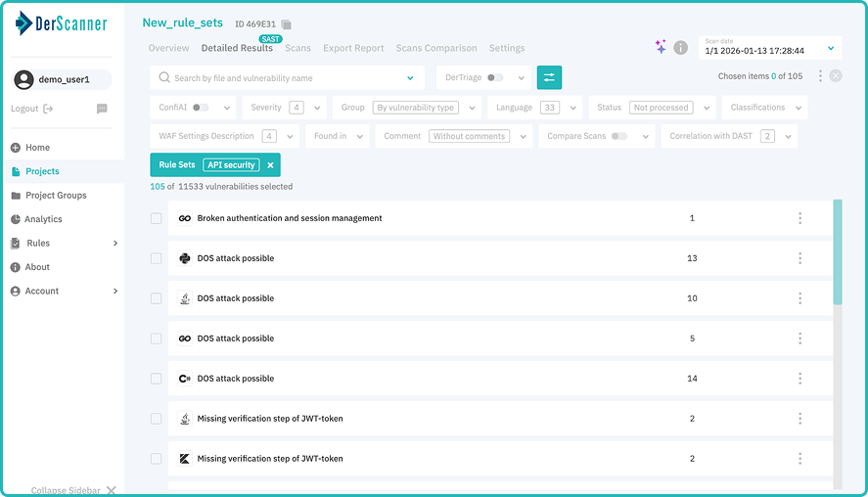Open options for Java JWT-token row
The height and width of the screenshot is (497, 868).
pos(799,419)
